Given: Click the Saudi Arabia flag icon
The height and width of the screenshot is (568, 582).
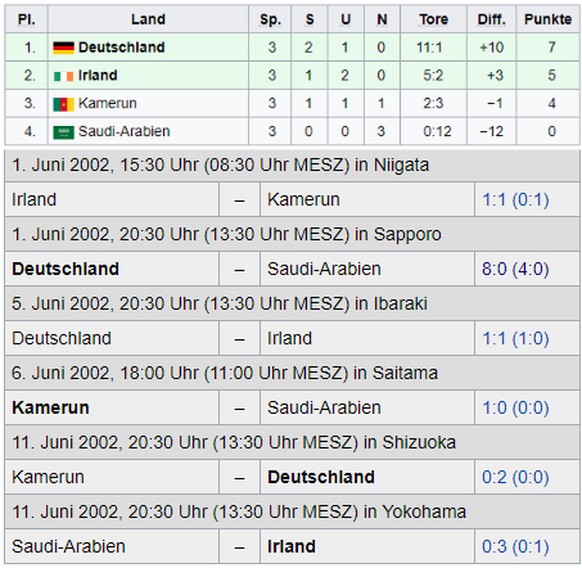Looking at the screenshot, I should [63, 132].
